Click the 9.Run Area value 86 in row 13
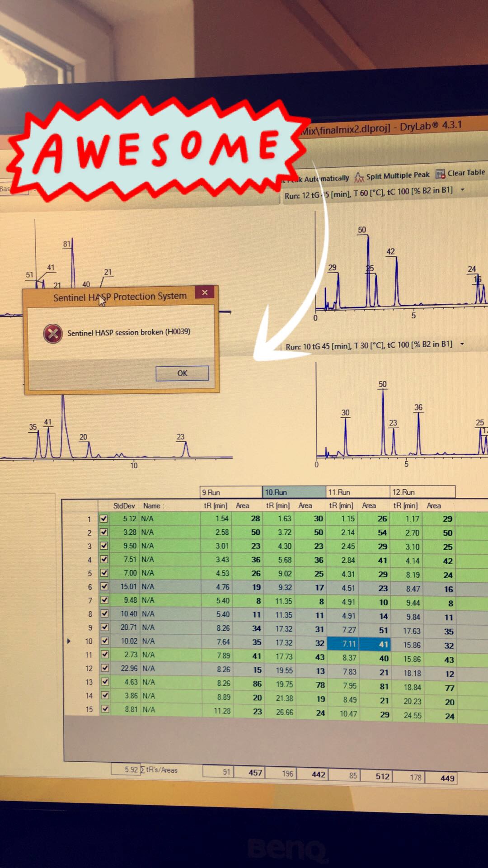 point(257,684)
